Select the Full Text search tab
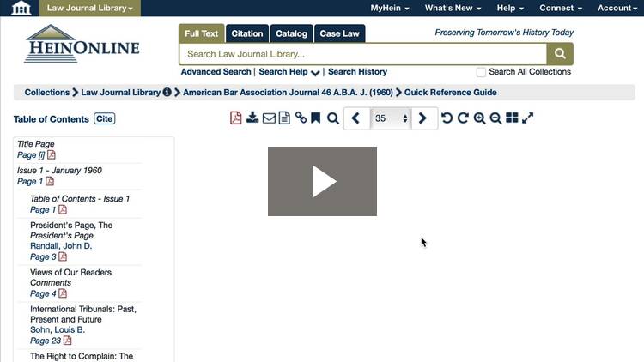The height and width of the screenshot is (362, 644). click(201, 33)
